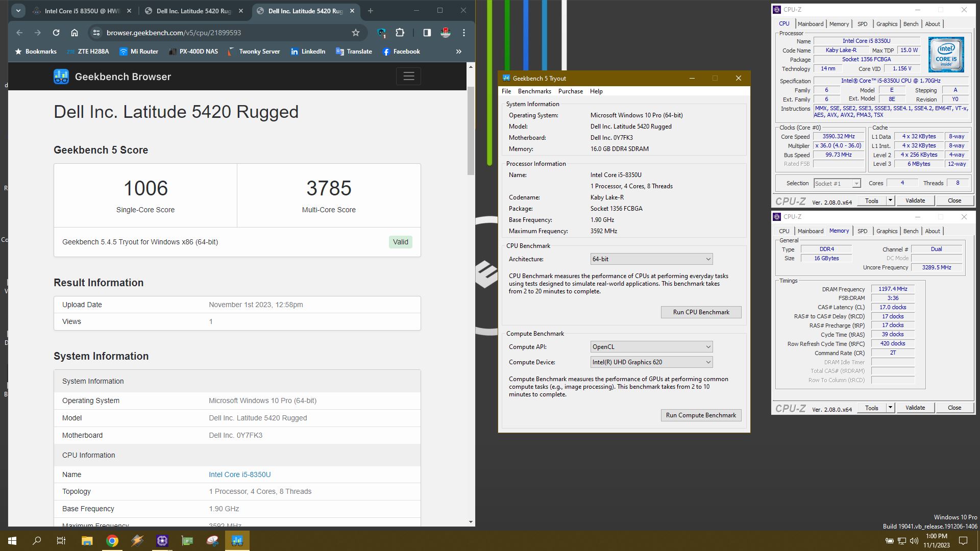
Task: Go forward in browser history
Action: 38,33
